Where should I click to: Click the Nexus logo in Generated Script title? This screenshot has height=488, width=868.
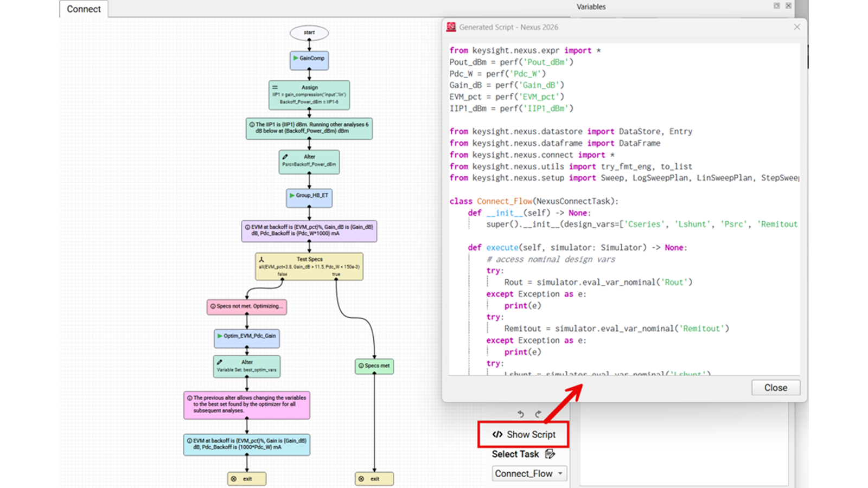(x=451, y=27)
